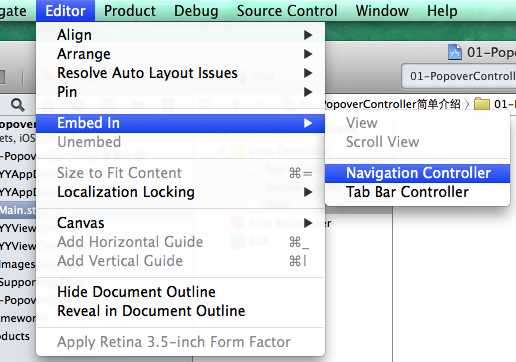Expand the Arrange submenu arrow
This screenshot has height=362, width=516.
[x=308, y=54]
